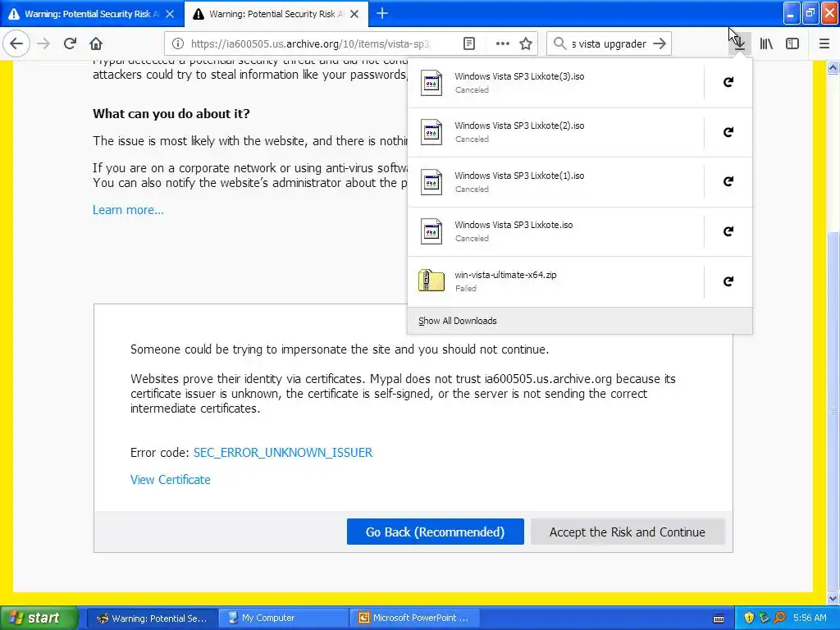This screenshot has height=630, width=840.
Task: Switch to My Computer taskbar window
Action: (x=282, y=619)
